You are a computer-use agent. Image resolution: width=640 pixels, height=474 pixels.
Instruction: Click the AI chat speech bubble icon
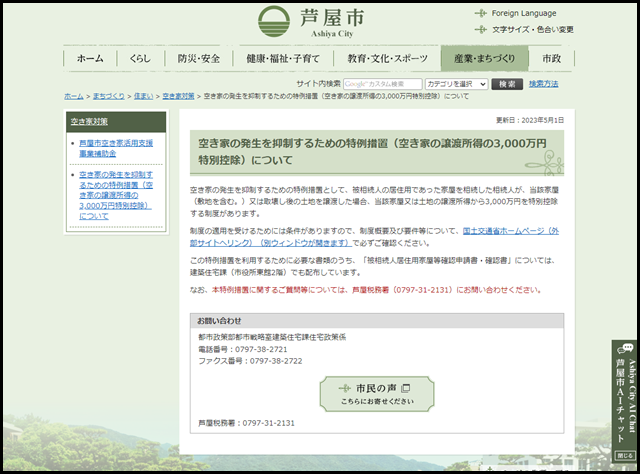pyautogui.click(x=625, y=348)
